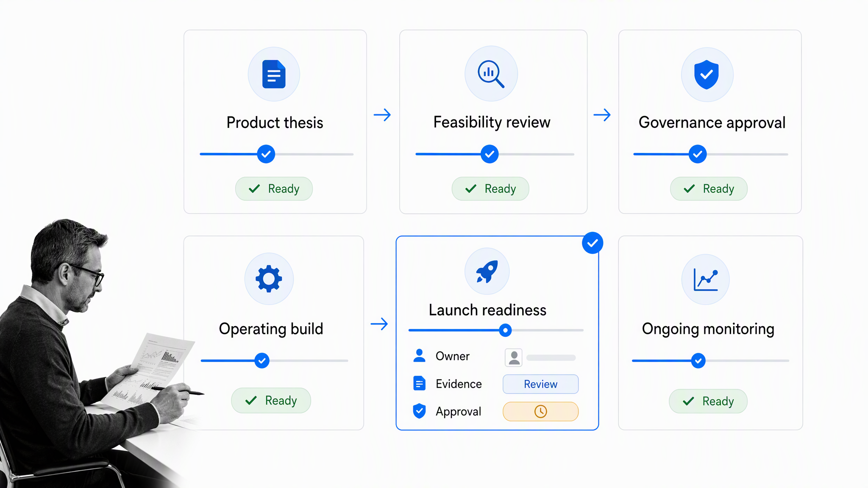Click the Evidence label text
This screenshot has height=488, width=868.
459,384
